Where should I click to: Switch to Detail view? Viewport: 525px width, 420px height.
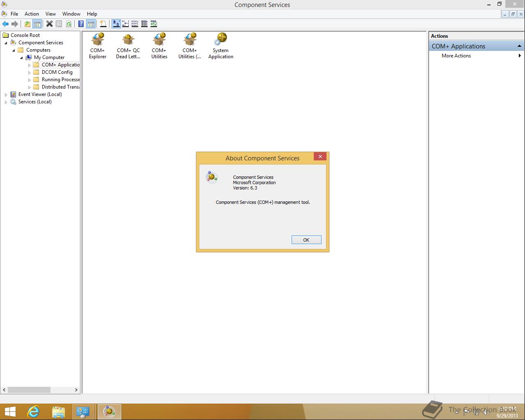click(144, 24)
